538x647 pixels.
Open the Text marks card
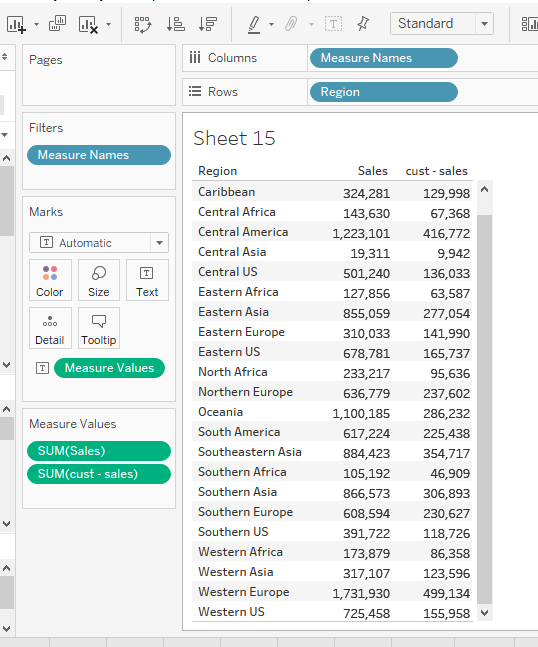tap(147, 280)
